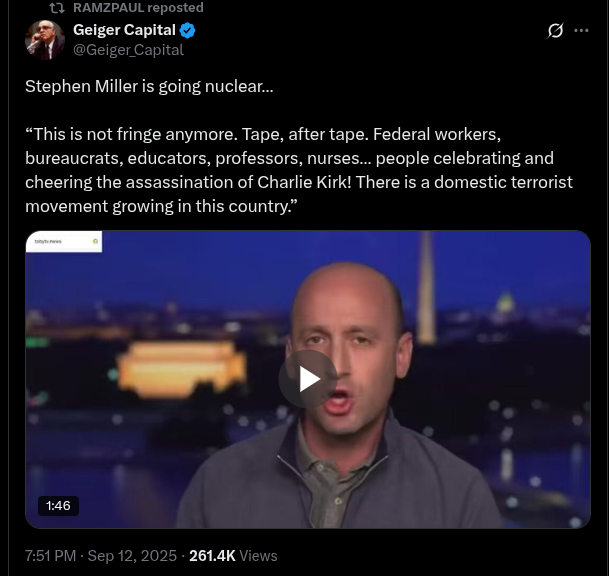Viewport: 609px width, 576px height.
Task: Click the 1:46 video duration badge
Action: [58, 506]
